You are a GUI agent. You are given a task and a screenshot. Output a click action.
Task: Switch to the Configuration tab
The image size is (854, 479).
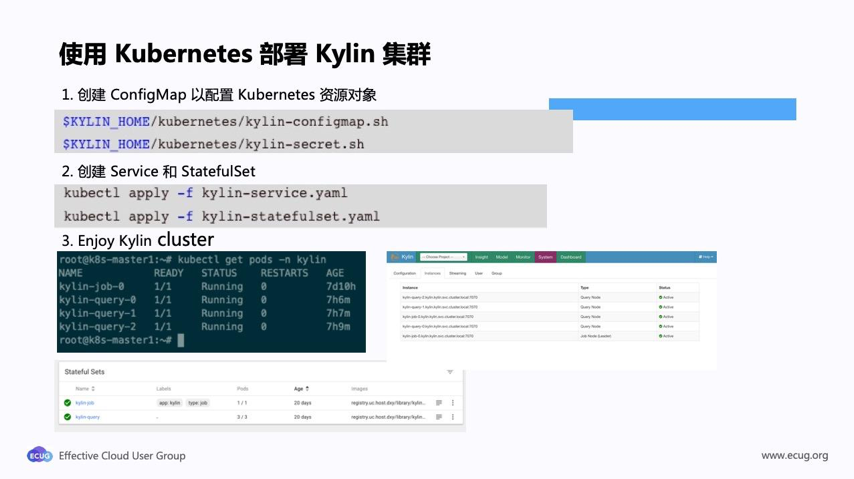click(405, 273)
